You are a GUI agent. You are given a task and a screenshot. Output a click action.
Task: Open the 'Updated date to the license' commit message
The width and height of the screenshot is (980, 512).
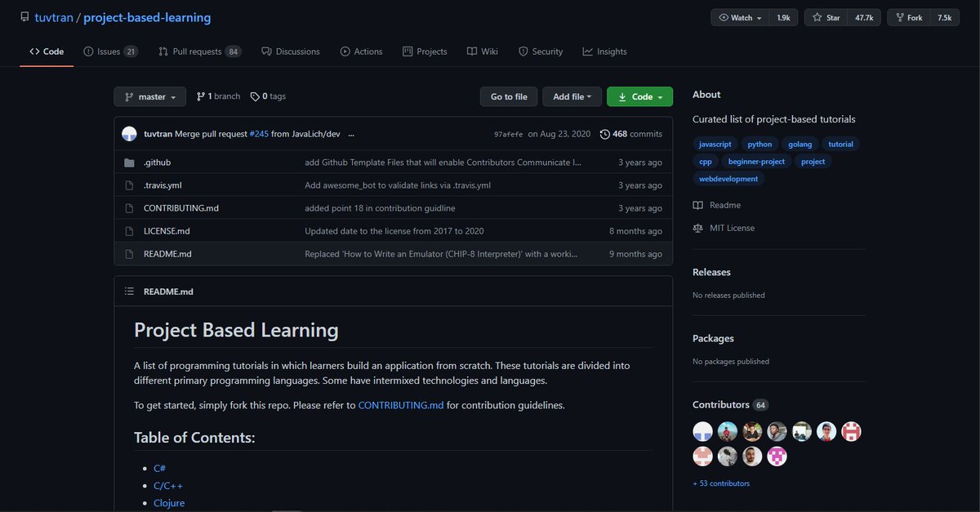tap(394, 231)
